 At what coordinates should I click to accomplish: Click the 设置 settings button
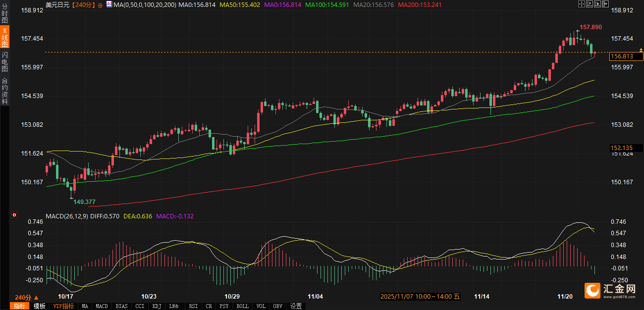pos(296,306)
